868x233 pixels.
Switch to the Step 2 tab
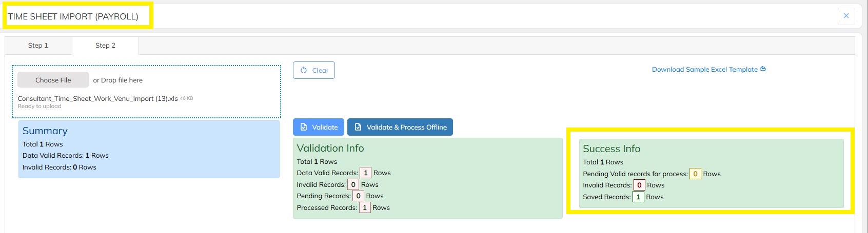[105, 46]
